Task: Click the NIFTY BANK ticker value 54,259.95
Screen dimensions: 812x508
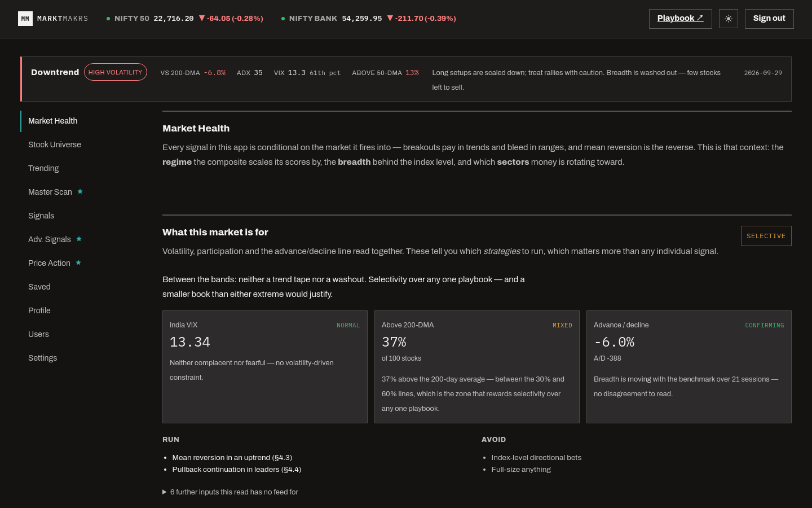Action: click(362, 19)
